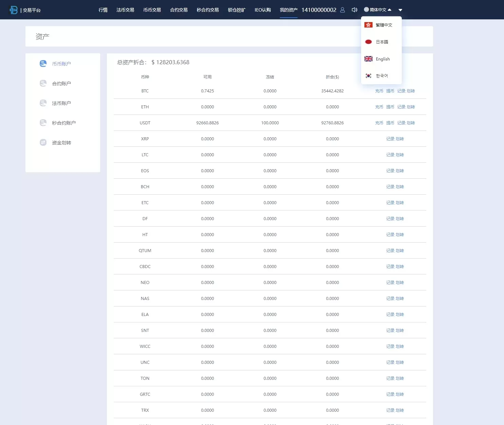Click 充币 deposit link for BTC

coord(379,91)
